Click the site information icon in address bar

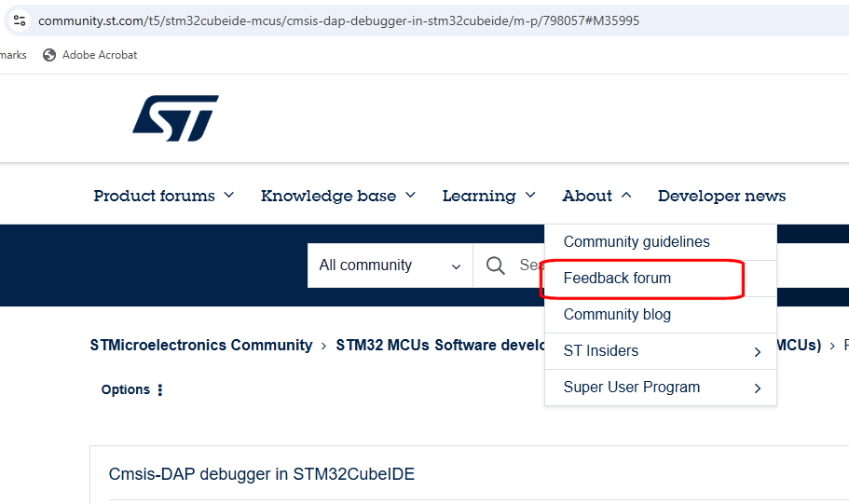coord(20,20)
